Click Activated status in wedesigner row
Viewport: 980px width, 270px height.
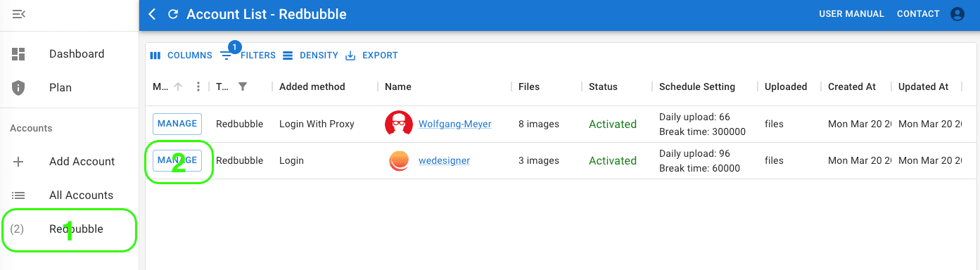(x=613, y=161)
